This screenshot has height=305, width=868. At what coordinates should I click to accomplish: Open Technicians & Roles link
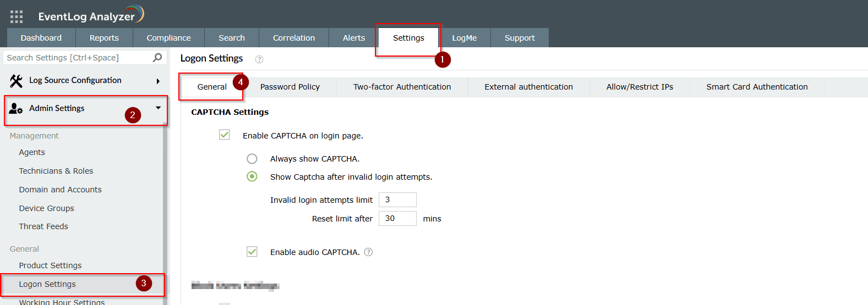coord(56,171)
